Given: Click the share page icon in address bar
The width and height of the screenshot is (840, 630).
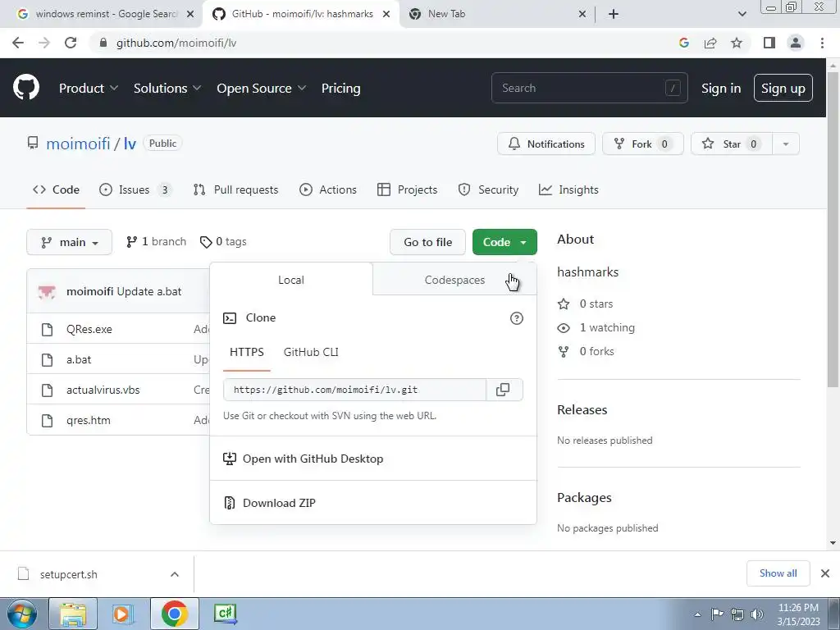Looking at the screenshot, I should (710, 43).
